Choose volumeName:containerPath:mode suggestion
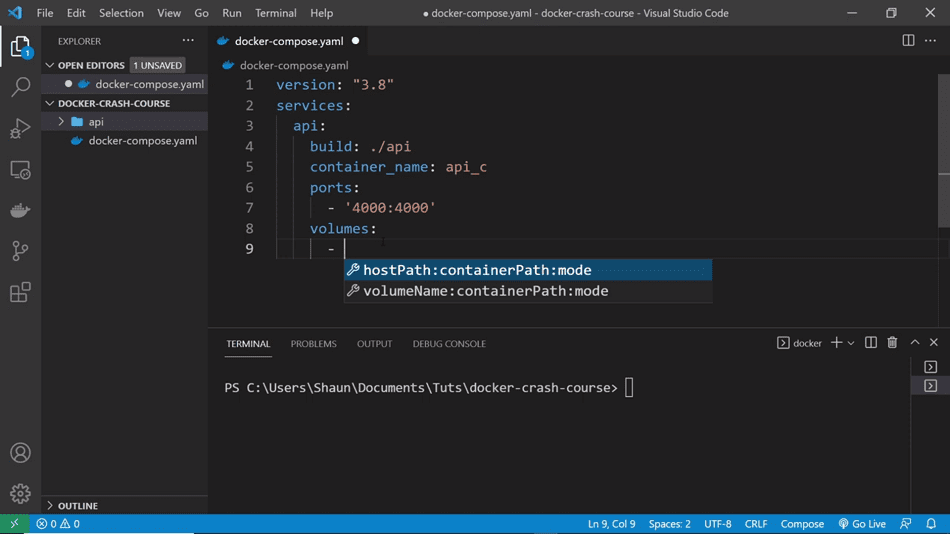The height and width of the screenshot is (534, 950). pos(528,291)
